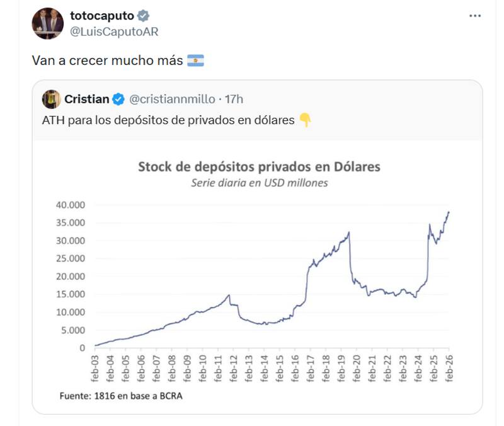
Task: Click subtitle "Serie diaria en USD millones"
Action: tap(259, 183)
